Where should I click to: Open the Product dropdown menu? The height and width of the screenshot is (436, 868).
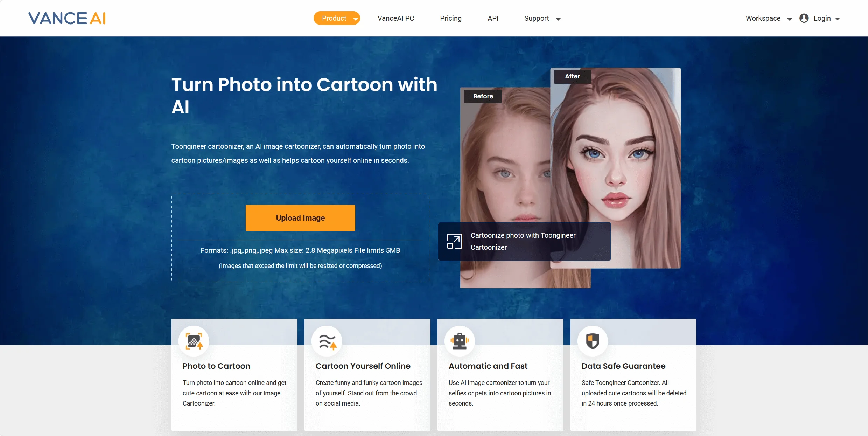[337, 18]
